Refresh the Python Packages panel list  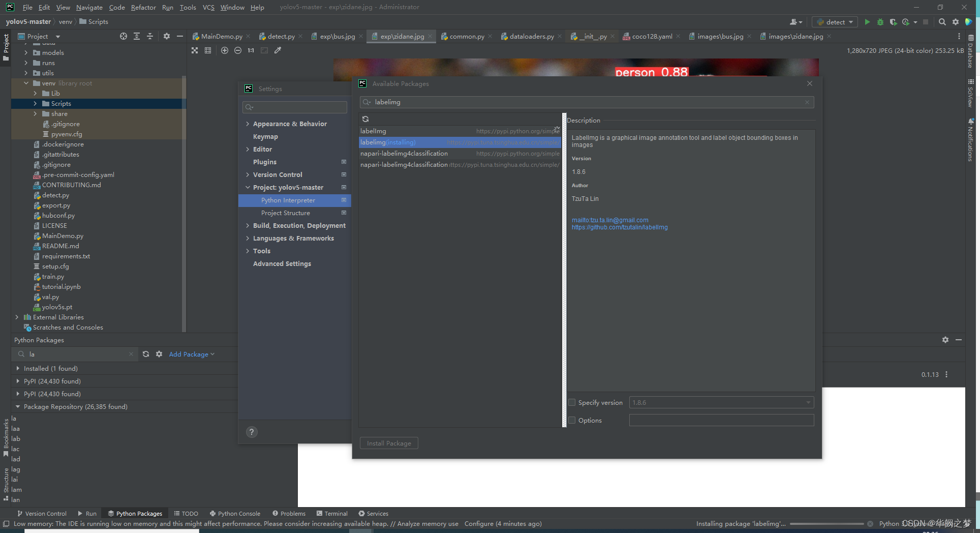[146, 354]
